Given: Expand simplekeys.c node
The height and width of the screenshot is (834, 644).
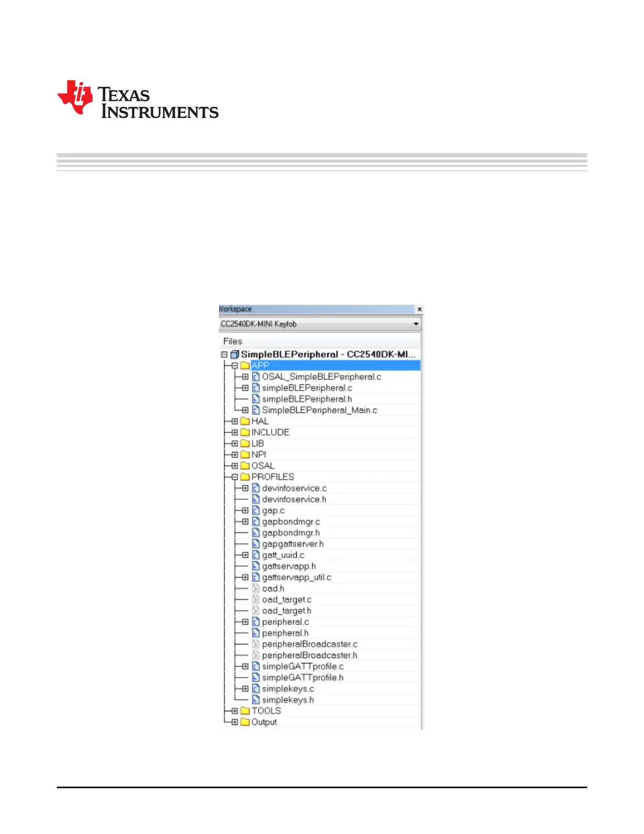Looking at the screenshot, I should [x=245, y=689].
